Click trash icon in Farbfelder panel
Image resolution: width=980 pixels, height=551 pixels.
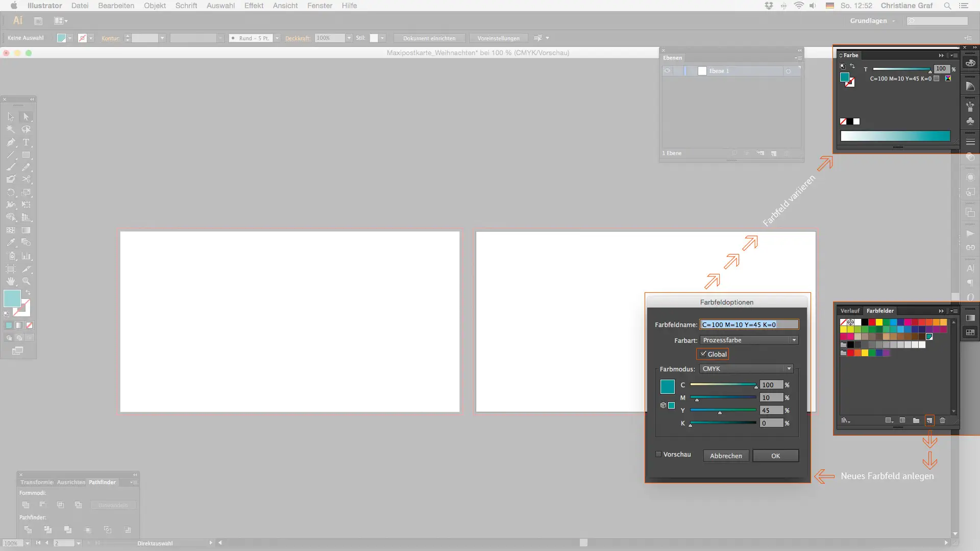point(942,420)
